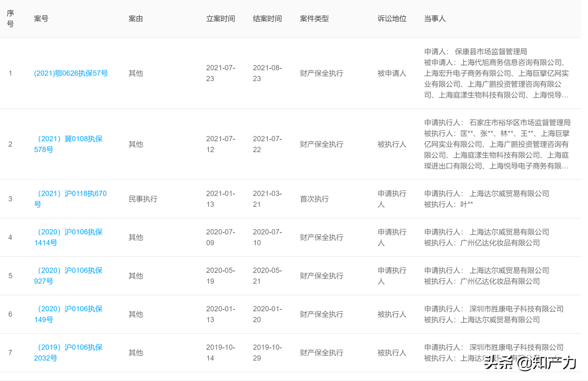
Task: Click sequence number 4 cell
Action: 10,237
